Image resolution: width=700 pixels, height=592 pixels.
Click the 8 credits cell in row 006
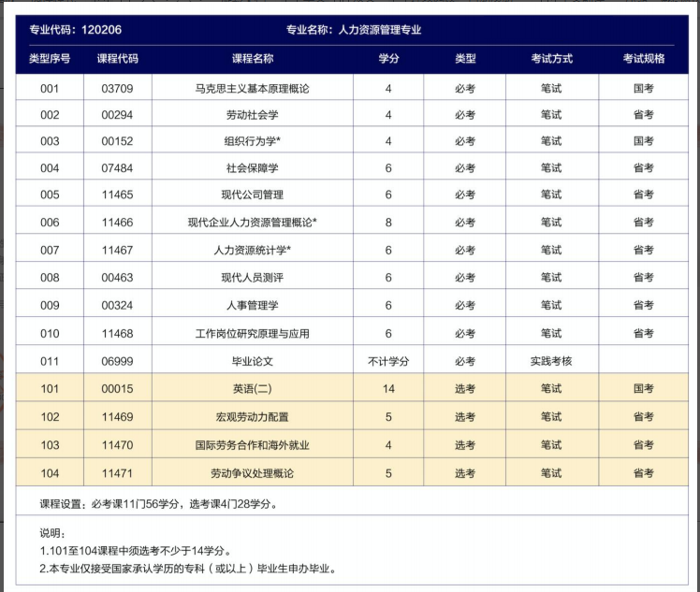click(388, 223)
